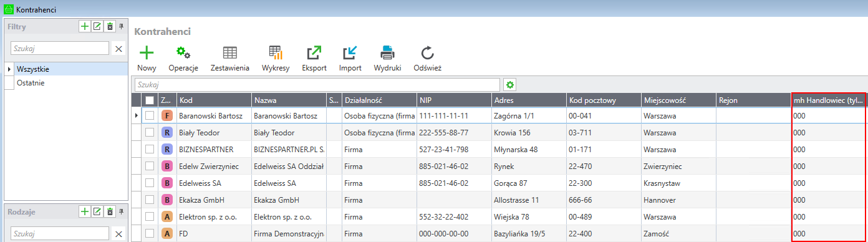868x242 pixels.
Task: Click F badge of Baranowski Bartosz
Action: click(x=166, y=115)
